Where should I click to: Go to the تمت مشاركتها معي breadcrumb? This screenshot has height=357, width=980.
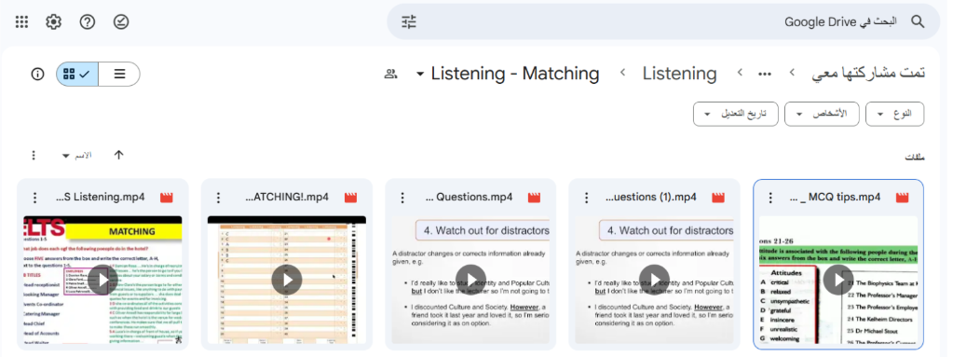tap(868, 73)
